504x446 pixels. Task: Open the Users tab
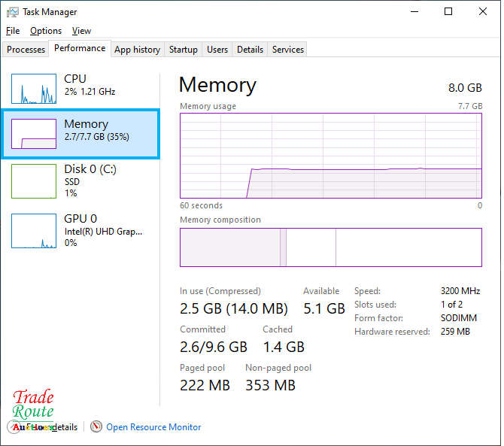coord(217,50)
